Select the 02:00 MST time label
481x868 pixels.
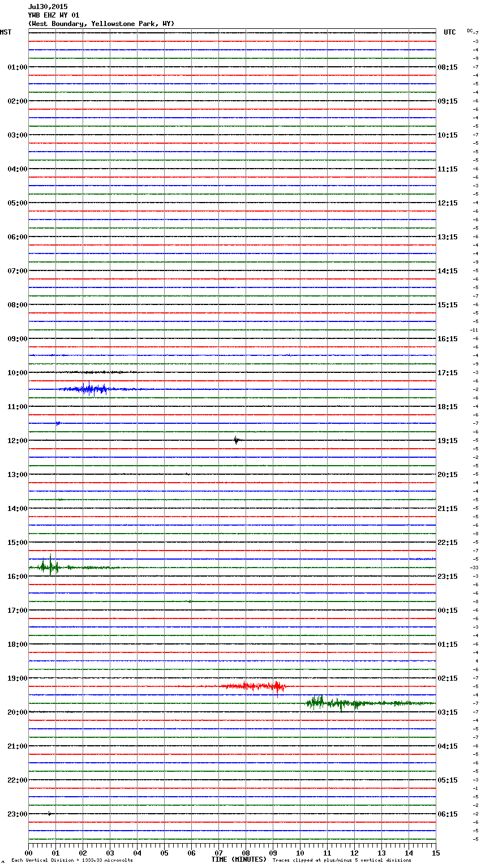click(x=18, y=101)
